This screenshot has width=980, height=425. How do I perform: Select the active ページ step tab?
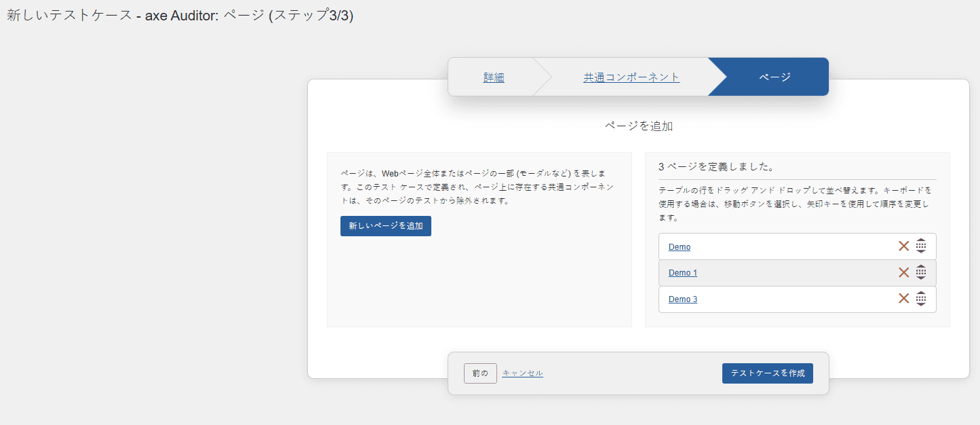point(775,77)
